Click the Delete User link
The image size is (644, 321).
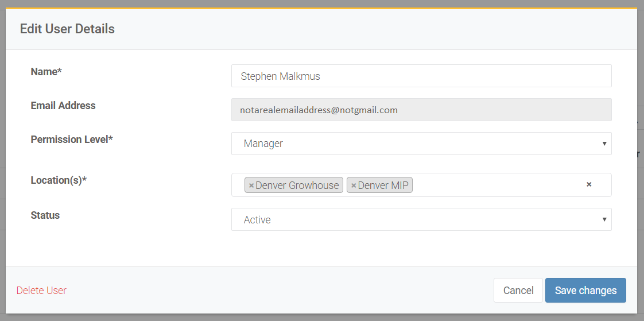41,291
